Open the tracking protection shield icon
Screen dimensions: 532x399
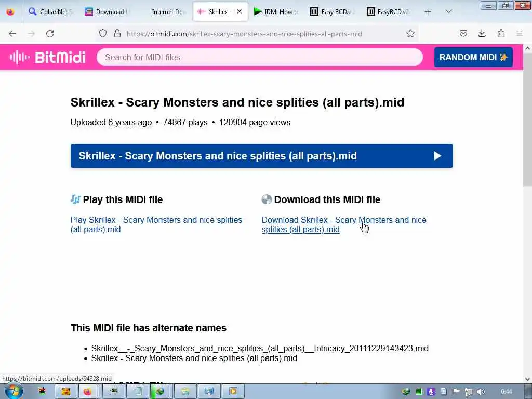tap(103, 33)
